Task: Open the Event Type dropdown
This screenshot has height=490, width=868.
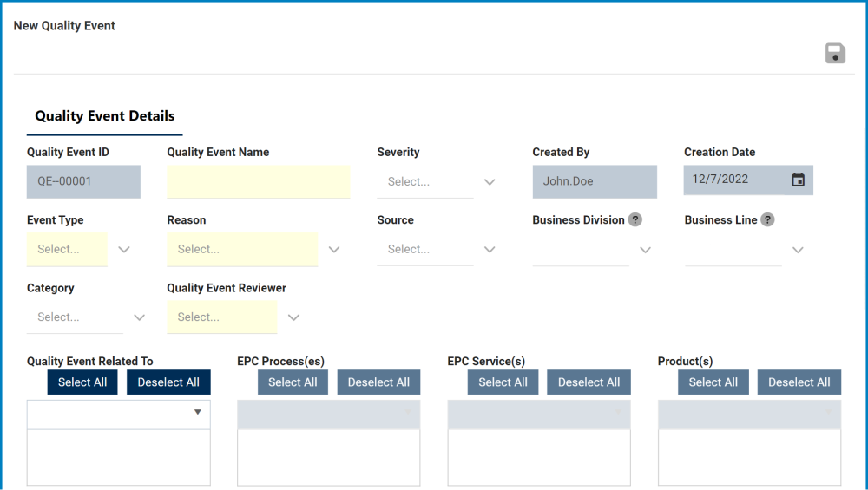Action: [124, 250]
